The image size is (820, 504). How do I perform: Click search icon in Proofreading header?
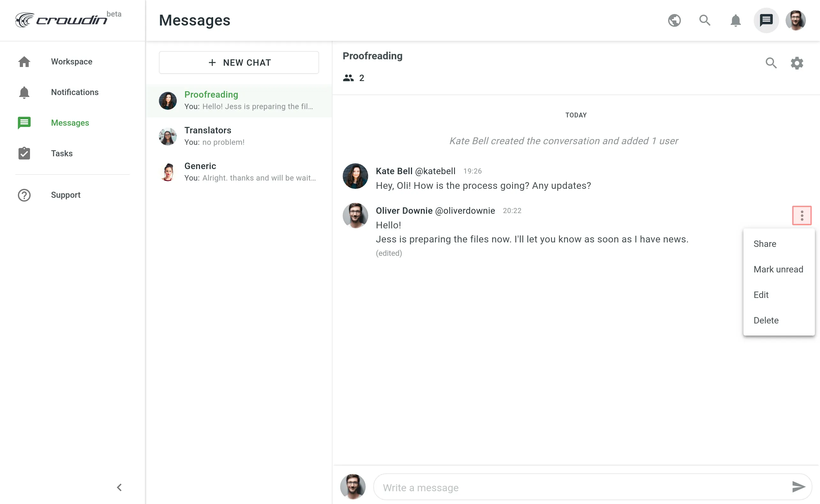(x=771, y=63)
